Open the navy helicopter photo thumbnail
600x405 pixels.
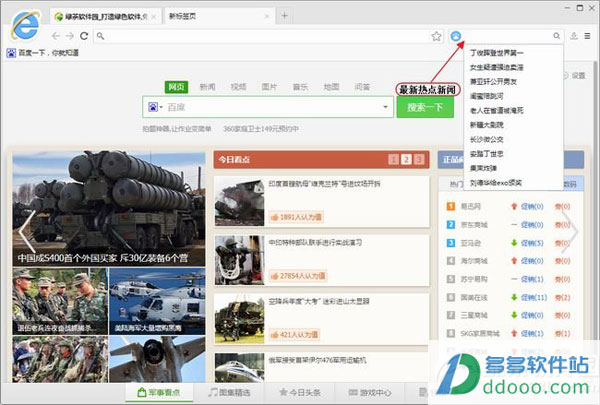coord(157,301)
